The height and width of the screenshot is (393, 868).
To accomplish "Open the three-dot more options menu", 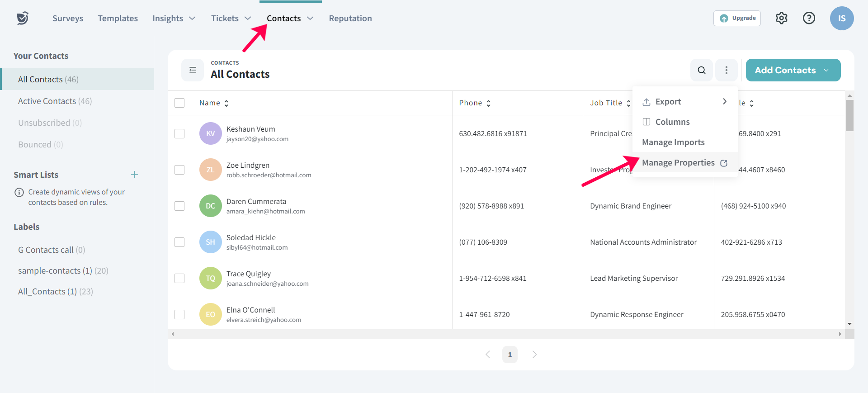I will click(726, 70).
